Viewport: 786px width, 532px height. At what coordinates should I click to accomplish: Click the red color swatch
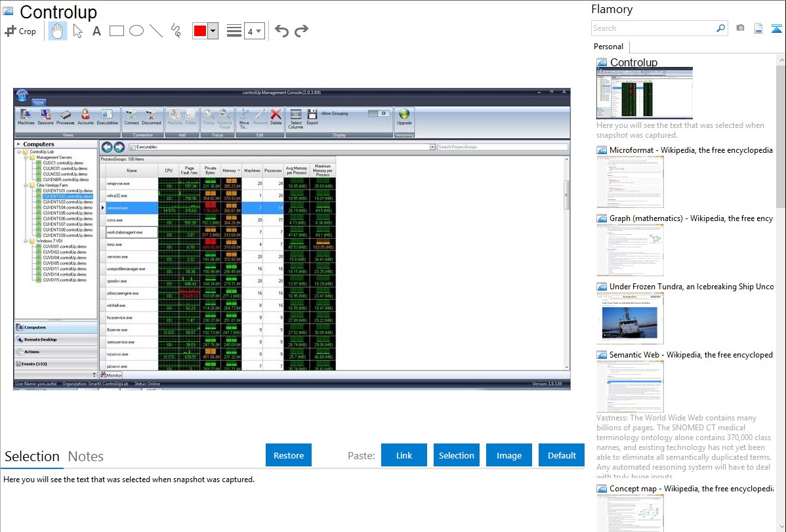tap(200, 31)
